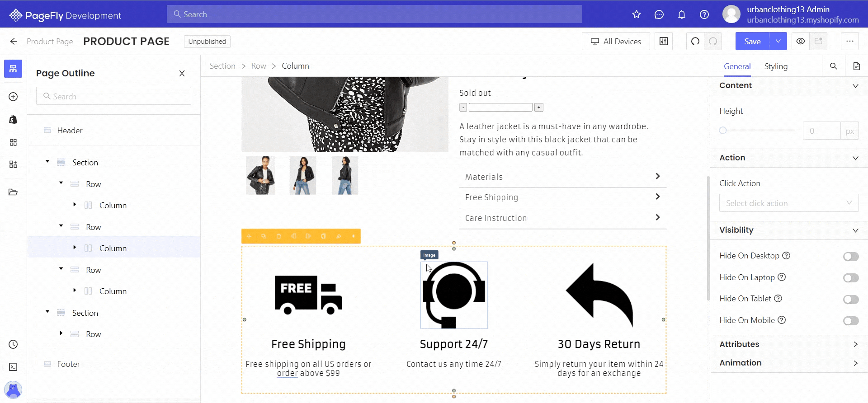This screenshot has width=868, height=403.
Task: Close the Page Outline panel
Action: pos(182,73)
